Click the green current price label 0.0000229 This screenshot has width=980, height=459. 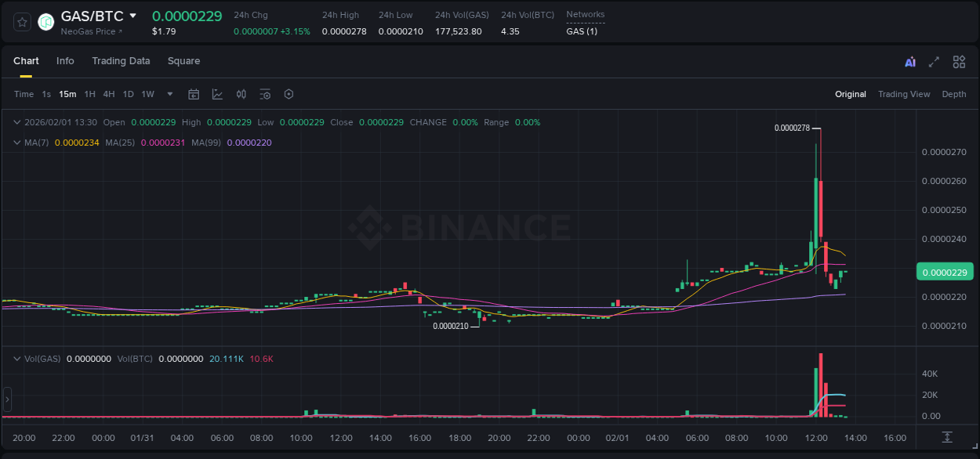946,271
